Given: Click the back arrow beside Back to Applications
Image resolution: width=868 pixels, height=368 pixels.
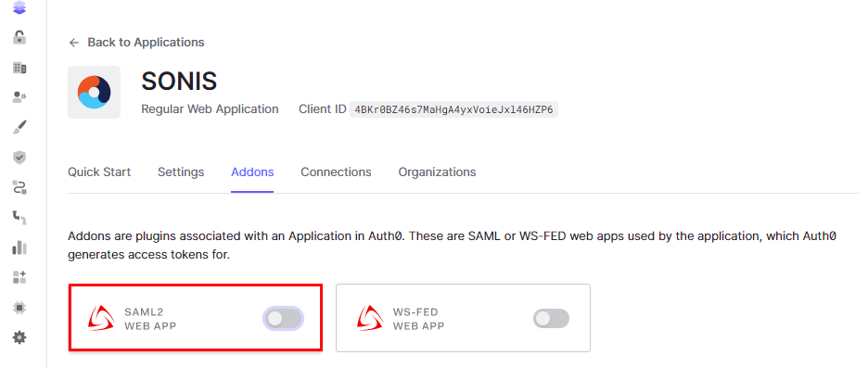Looking at the screenshot, I should (74, 43).
